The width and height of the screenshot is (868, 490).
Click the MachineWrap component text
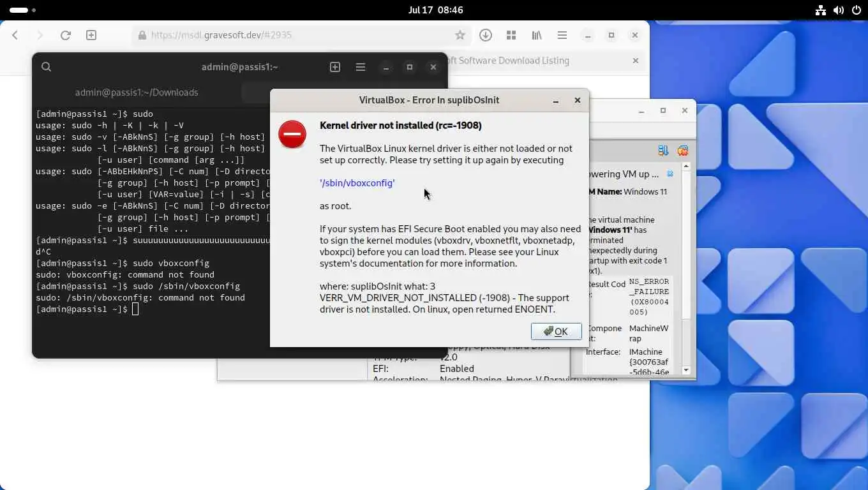pyautogui.click(x=648, y=333)
